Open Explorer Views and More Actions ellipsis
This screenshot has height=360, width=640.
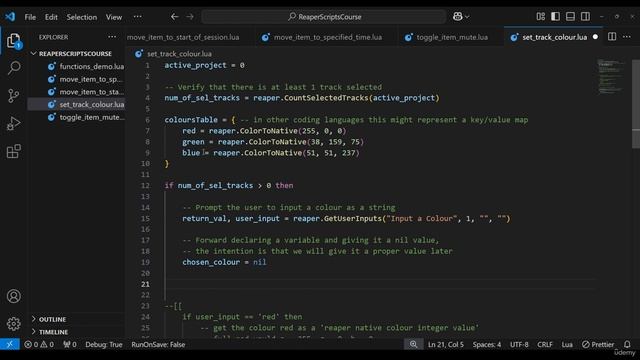(112, 37)
